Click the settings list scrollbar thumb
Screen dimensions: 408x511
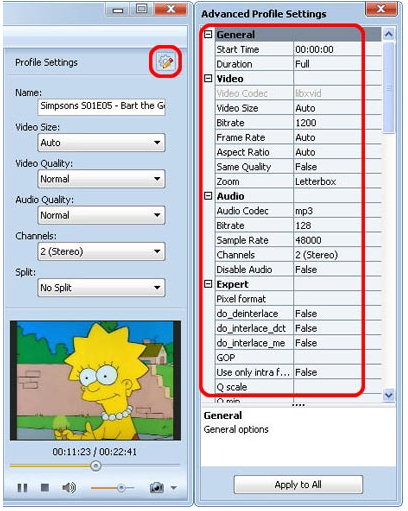(x=388, y=87)
